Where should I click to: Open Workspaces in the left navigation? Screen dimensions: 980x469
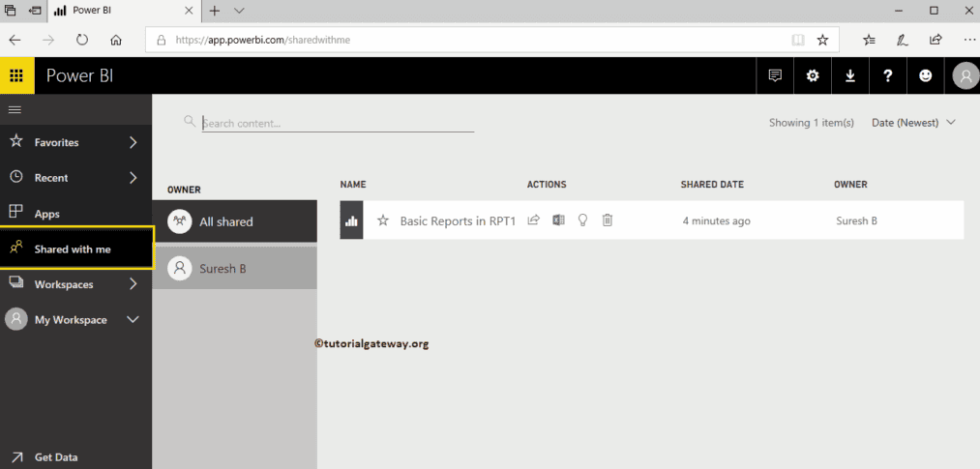coord(64,284)
